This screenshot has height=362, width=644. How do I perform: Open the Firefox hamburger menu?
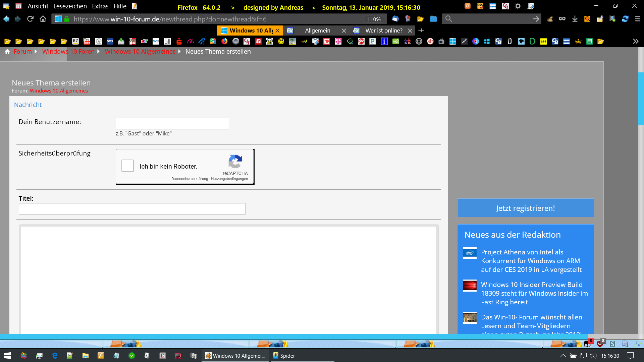coord(638,19)
